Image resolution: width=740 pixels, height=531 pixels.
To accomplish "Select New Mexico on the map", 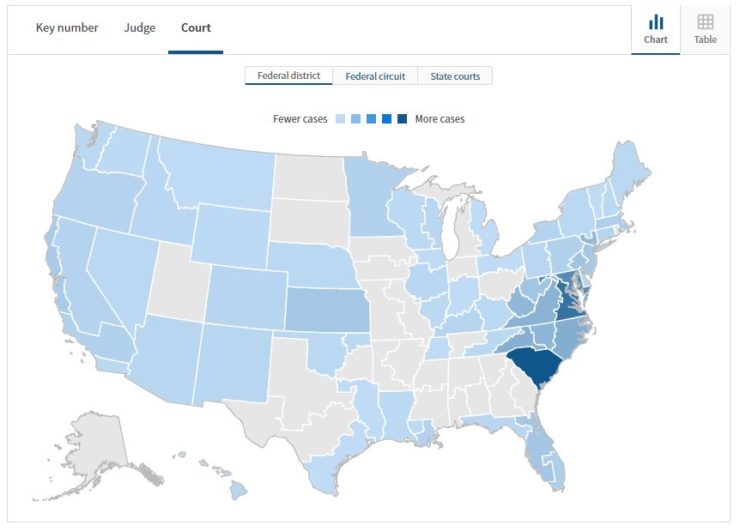I will coord(232,363).
